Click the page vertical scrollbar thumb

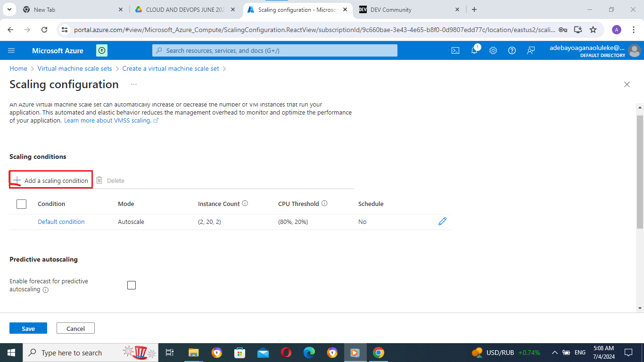[640, 172]
